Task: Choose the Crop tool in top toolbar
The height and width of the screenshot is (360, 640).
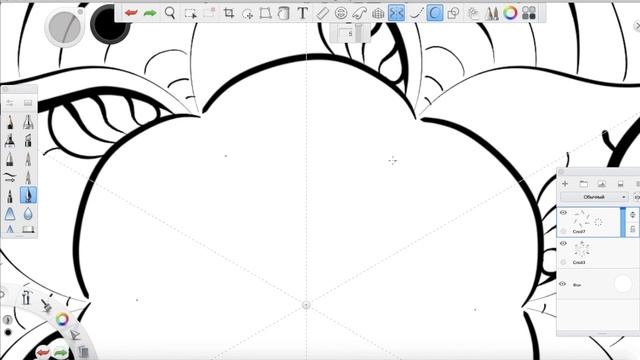Action: click(229, 13)
